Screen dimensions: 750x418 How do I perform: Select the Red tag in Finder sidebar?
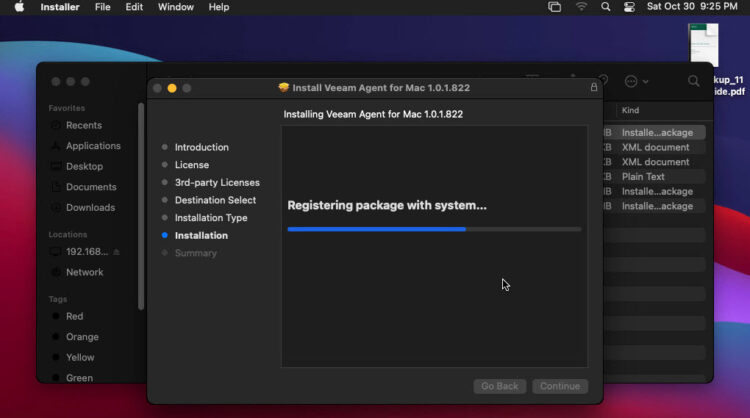pyautogui.click(x=74, y=316)
